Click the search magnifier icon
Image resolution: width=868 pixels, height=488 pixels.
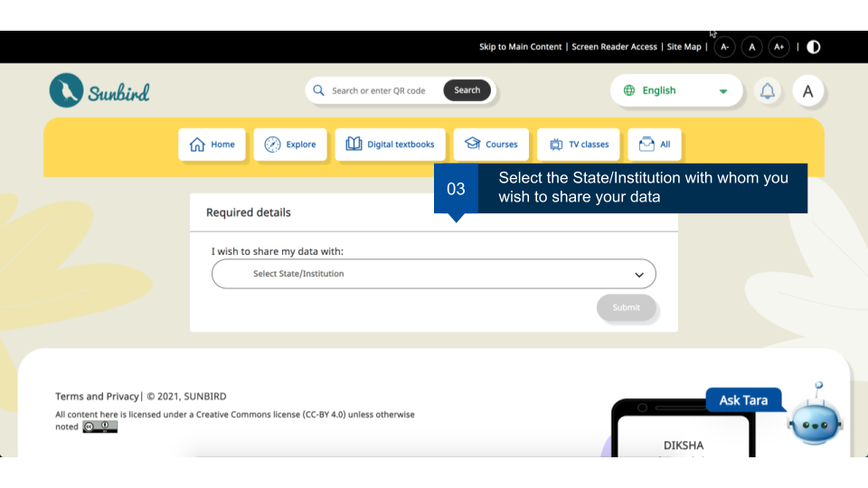coord(318,90)
